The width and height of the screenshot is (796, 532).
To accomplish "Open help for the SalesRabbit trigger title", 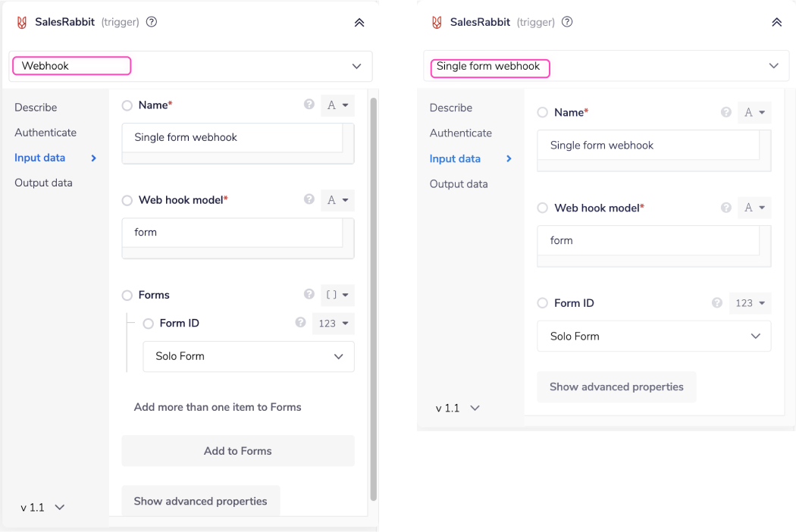I will 151,22.
